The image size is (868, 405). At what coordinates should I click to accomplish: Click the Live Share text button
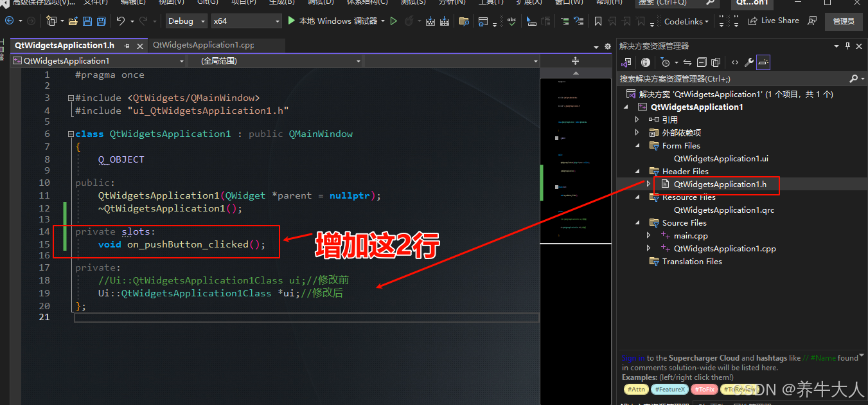[780, 21]
